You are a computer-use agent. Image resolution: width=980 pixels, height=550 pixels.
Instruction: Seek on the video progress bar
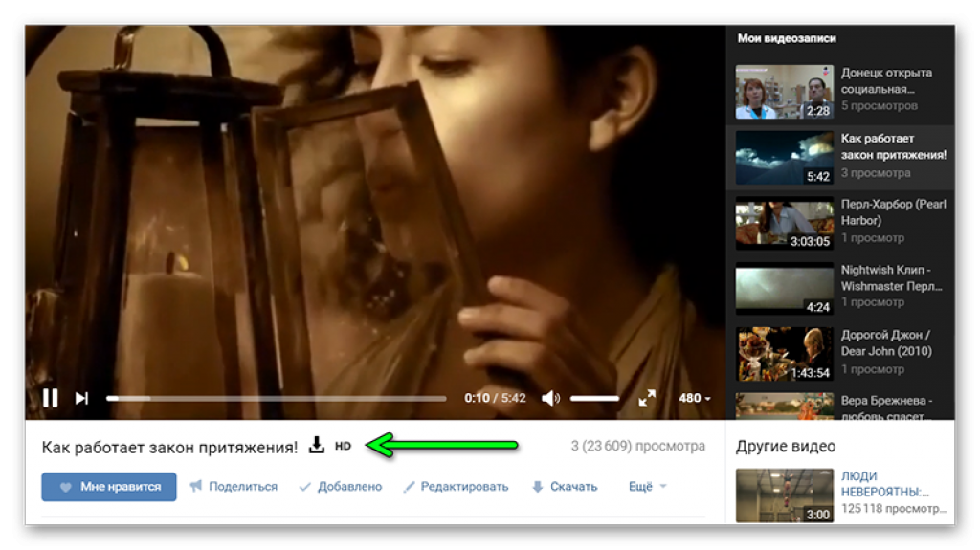[x=276, y=398]
